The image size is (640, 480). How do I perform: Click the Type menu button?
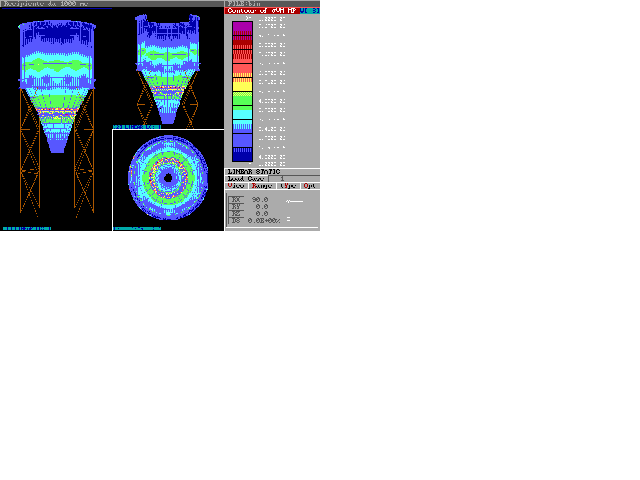pos(287,186)
